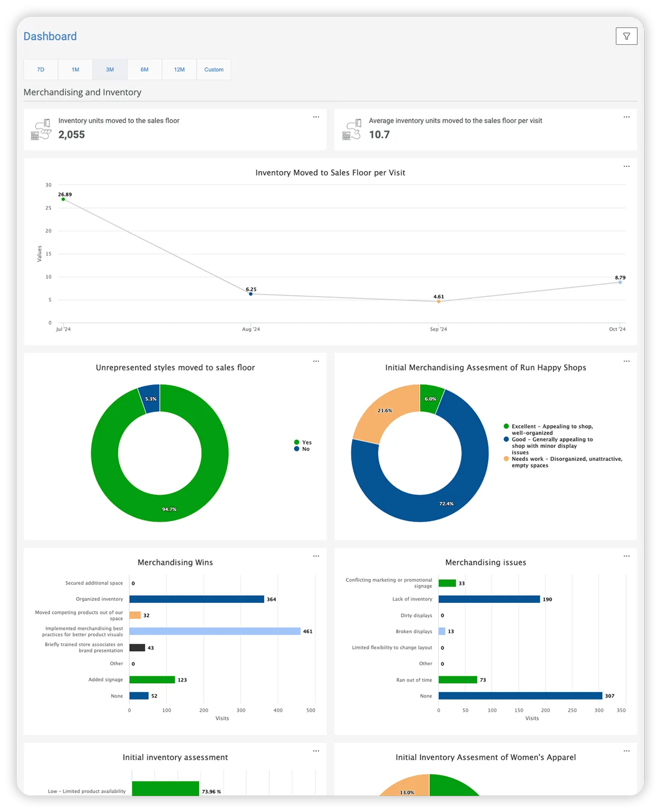This screenshot has width=660, height=812.
Task: Select the 7D time range tab
Action: (41, 70)
